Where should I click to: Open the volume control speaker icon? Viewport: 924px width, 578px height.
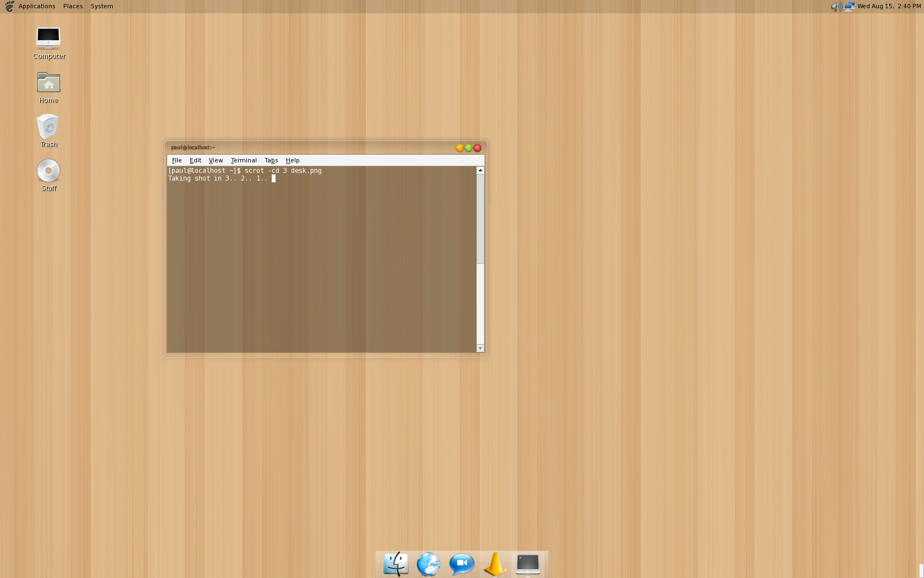point(836,7)
